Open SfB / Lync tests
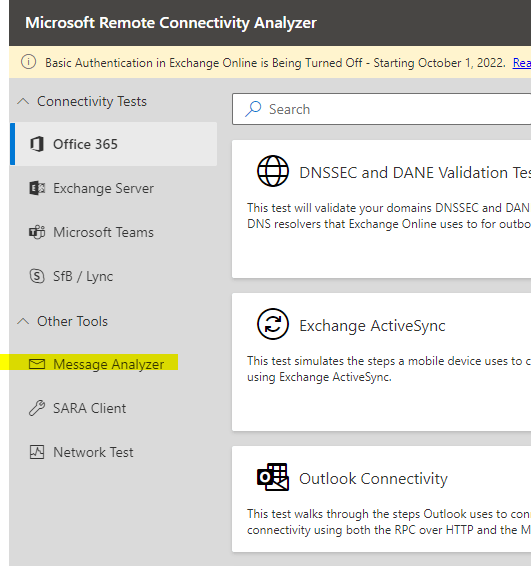This screenshot has width=531, height=566. pos(114,276)
